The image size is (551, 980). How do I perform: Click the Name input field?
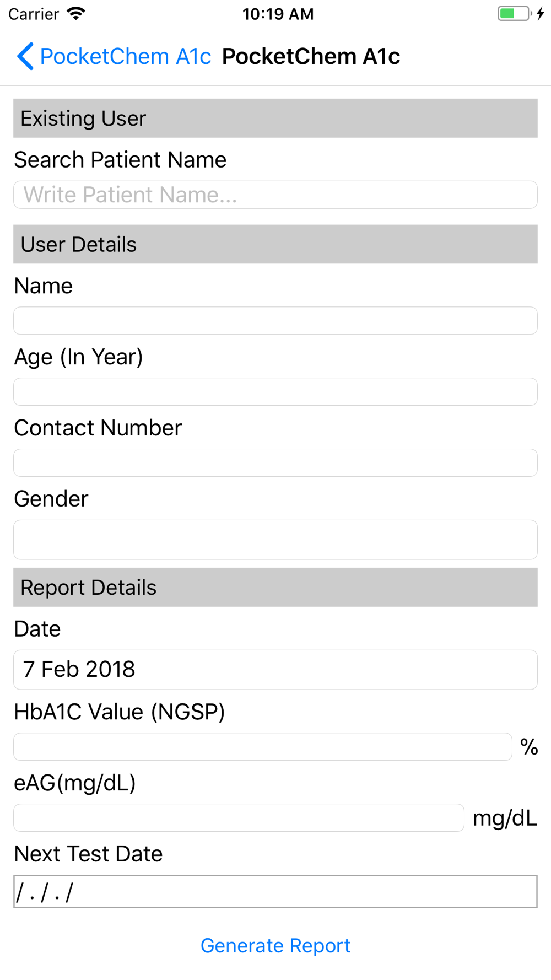(x=275, y=321)
